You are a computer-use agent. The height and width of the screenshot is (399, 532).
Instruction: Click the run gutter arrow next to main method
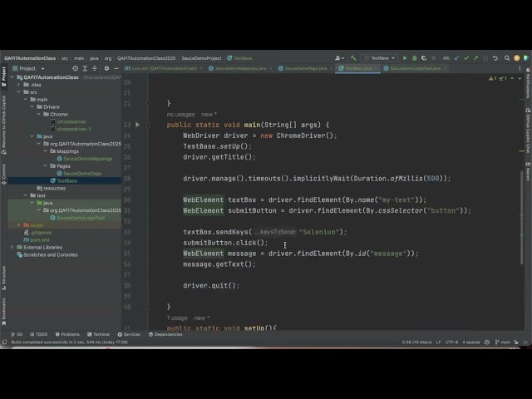click(137, 125)
